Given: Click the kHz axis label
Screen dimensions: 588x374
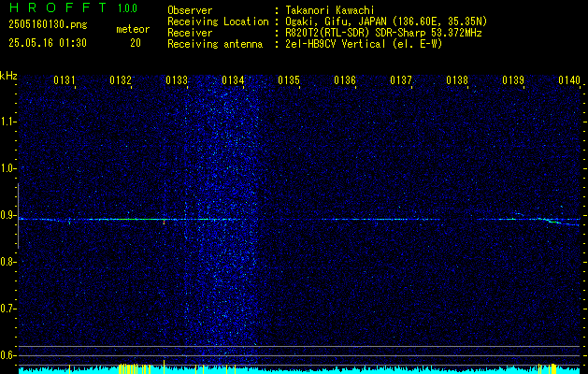Looking at the screenshot, I should [x=8, y=76].
